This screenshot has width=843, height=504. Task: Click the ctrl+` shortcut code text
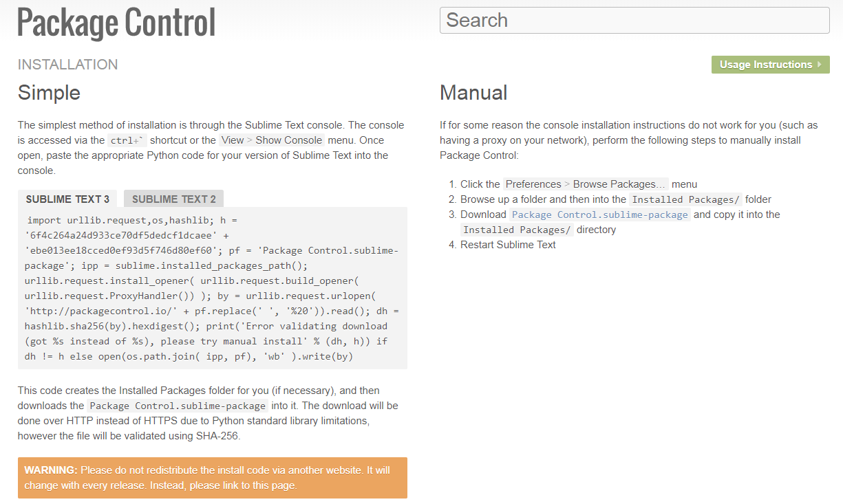(127, 140)
